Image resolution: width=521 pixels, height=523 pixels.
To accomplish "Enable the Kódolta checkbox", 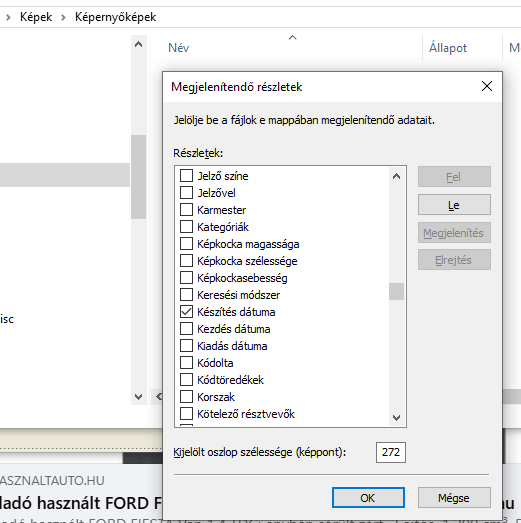I will point(186,363).
